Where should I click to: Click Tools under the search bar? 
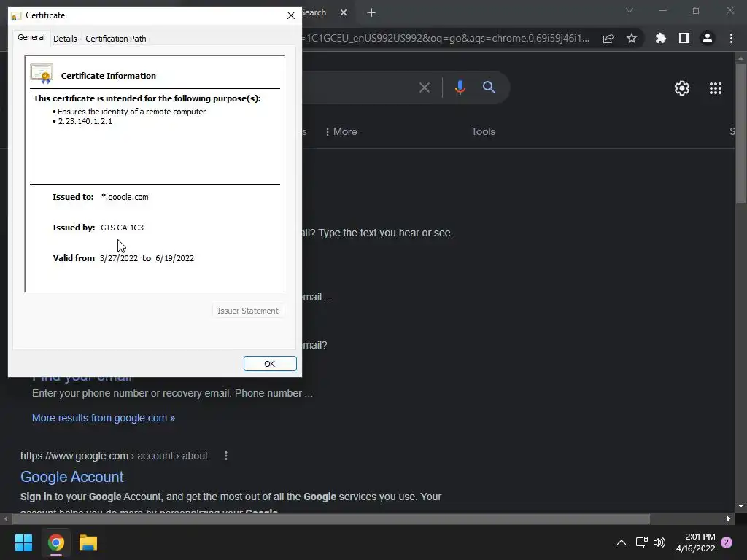[483, 131]
